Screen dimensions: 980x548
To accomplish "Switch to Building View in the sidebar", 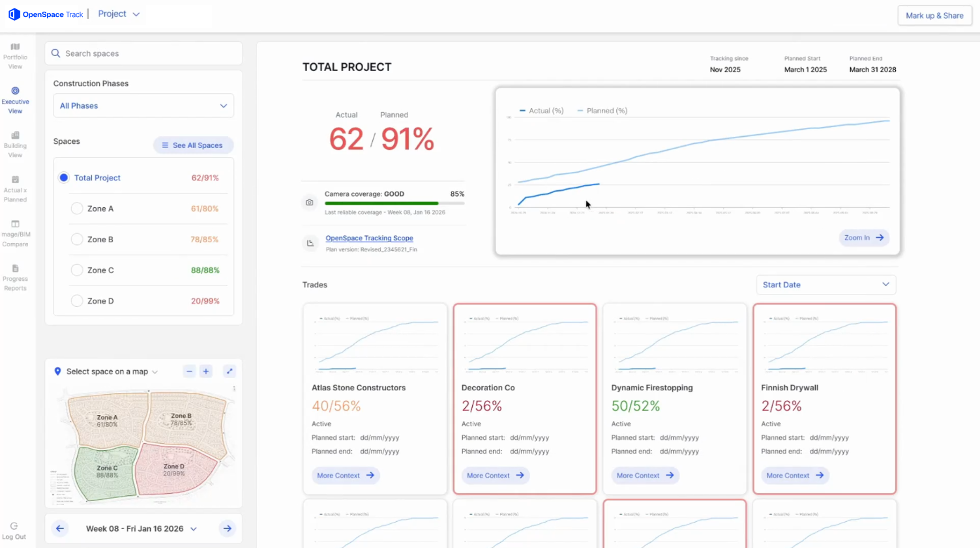I will pos(15,145).
